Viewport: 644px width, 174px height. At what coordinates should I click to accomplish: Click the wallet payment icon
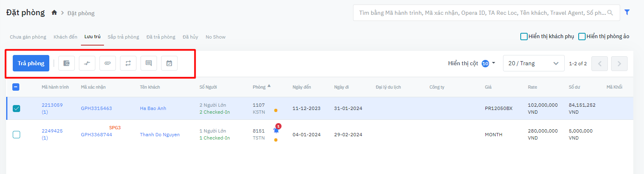click(x=67, y=63)
